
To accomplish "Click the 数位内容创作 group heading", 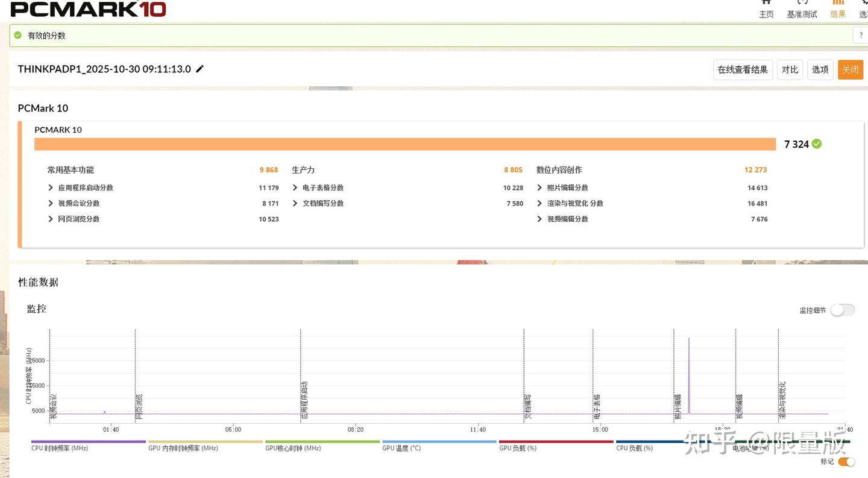I will click(x=559, y=170).
